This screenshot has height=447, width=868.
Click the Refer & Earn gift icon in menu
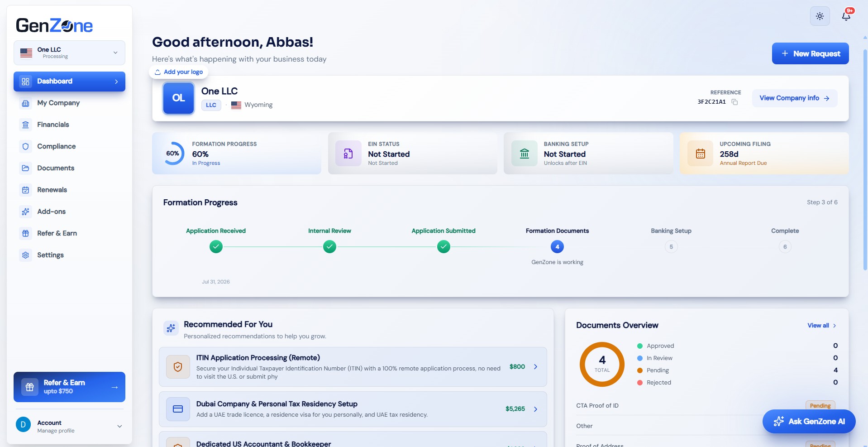pos(26,234)
